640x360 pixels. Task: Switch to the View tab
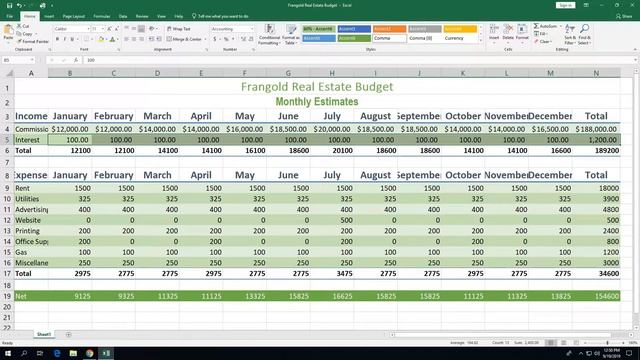click(x=162, y=16)
